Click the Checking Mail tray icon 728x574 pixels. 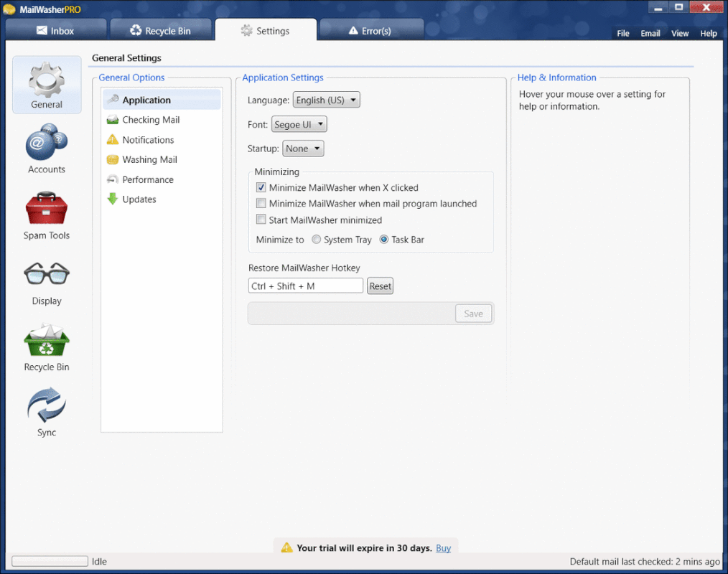113,120
